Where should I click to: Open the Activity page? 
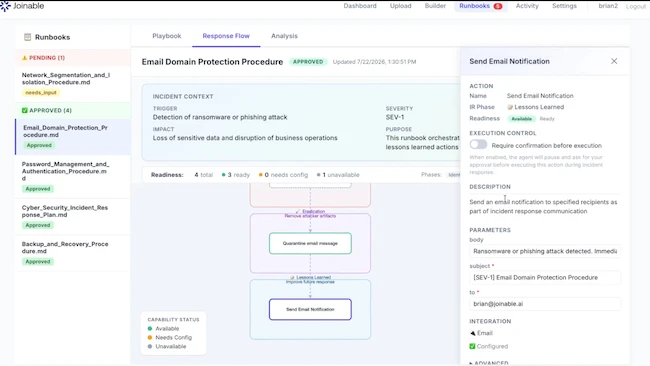pyautogui.click(x=527, y=6)
